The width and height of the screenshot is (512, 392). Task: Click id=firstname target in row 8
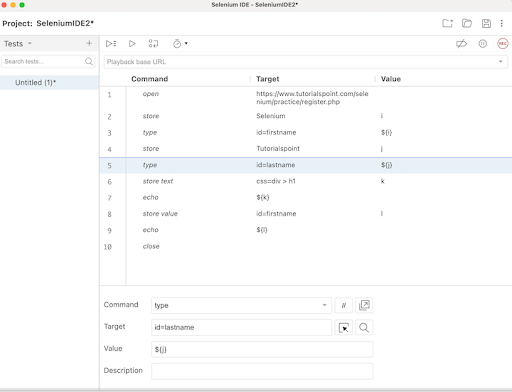276,214
